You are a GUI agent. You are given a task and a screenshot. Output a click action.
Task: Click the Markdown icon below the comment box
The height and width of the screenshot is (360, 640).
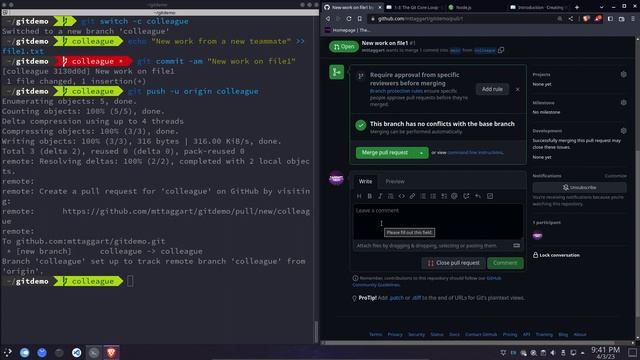click(516, 246)
